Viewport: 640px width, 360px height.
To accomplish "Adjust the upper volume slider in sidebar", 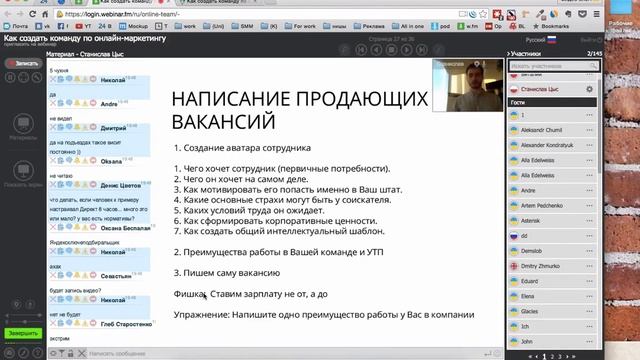I will point(23,316).
